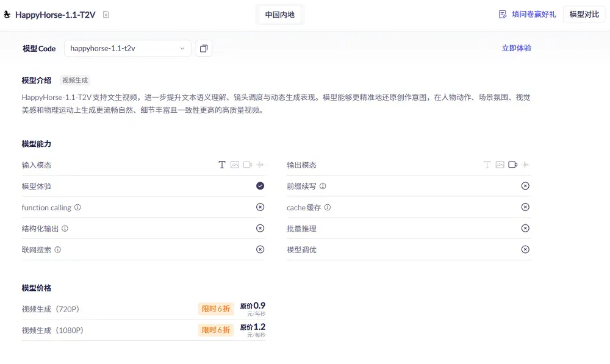This screenshot has height=364, width=610.
Task: Select the 中国内地 region tab
Action: click(x=280, y=15)
